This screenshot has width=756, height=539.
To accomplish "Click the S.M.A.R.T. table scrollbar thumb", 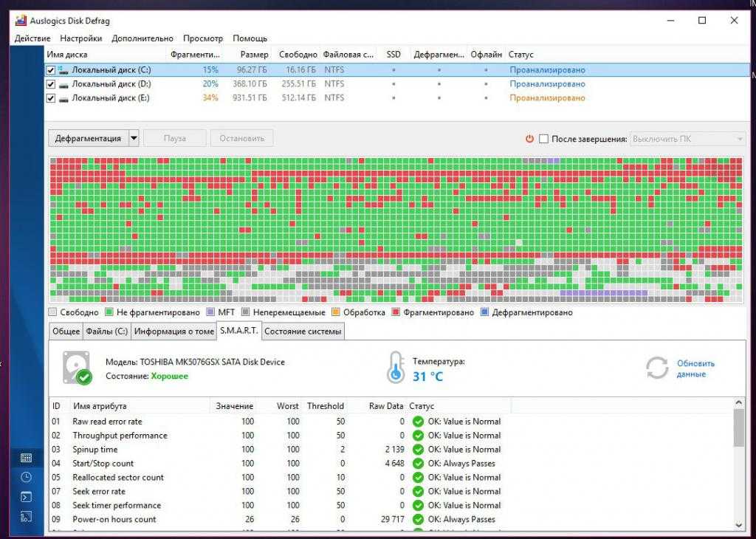I will [738, 428].
